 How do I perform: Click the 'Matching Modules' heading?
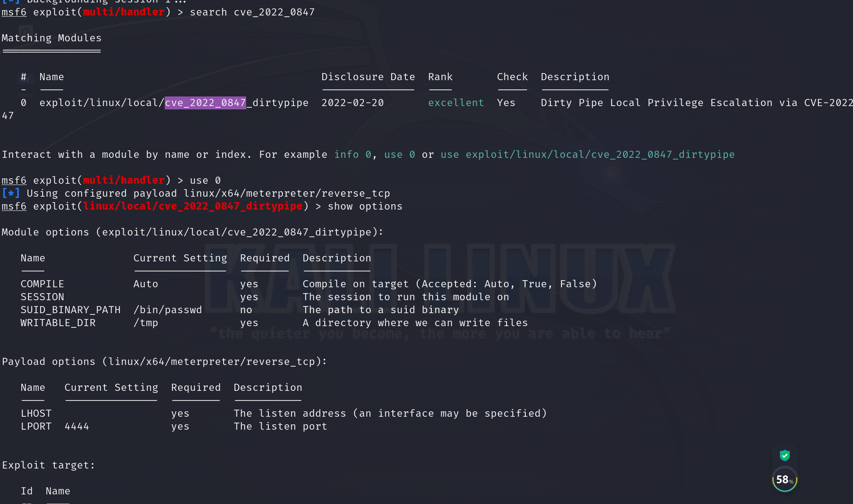[51, 38]
